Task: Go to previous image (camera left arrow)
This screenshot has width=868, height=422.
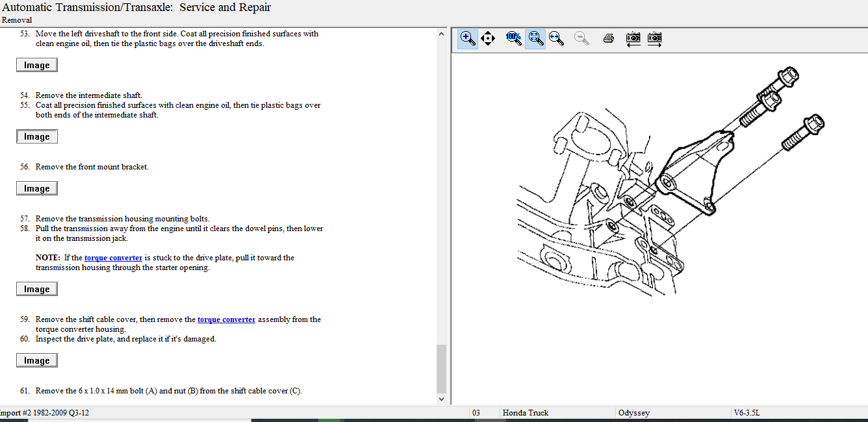Action: pyautogui.click(x=633, y=38)
